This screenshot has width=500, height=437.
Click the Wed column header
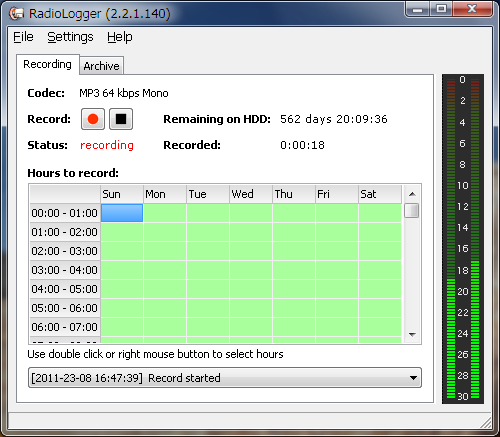(251, 194)
